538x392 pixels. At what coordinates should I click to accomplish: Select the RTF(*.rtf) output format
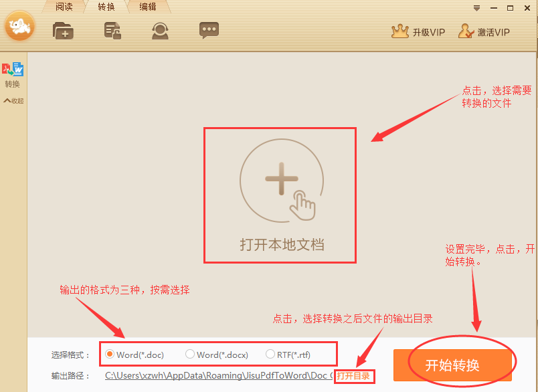coord(270,355)
